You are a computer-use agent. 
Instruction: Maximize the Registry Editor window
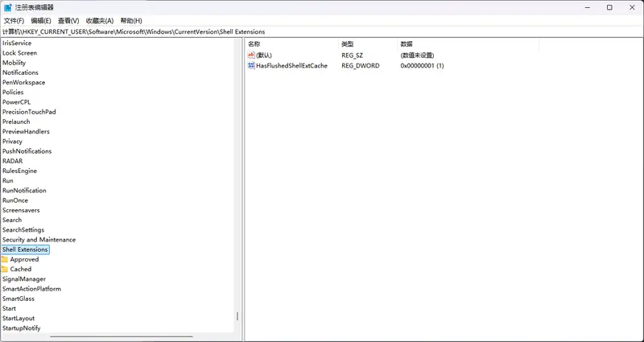coord(609,7)
